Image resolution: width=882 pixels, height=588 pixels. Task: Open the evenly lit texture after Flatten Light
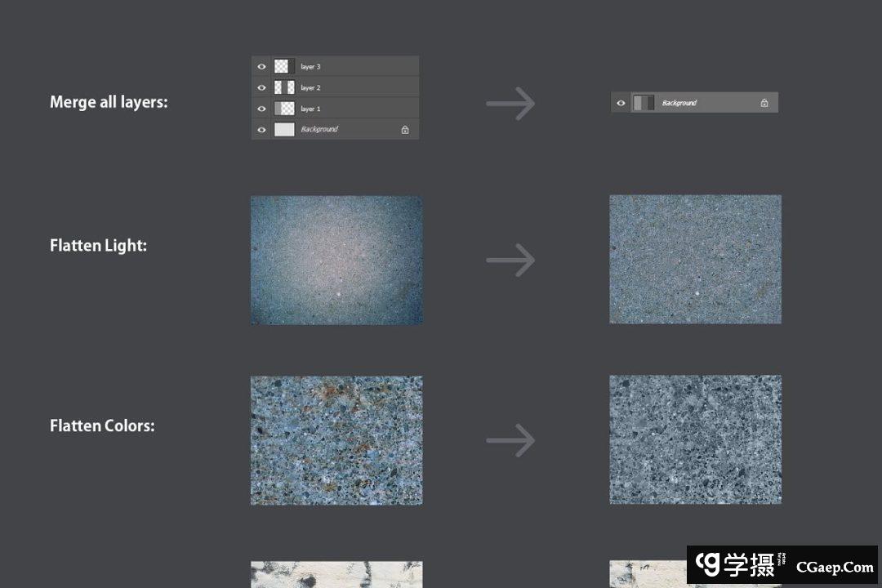coord(695,259)
